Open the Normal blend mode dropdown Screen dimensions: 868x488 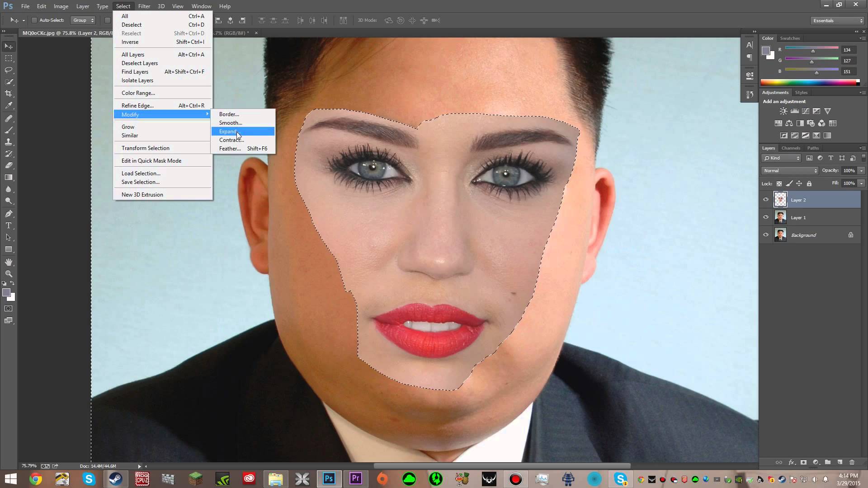pos(790,171)
